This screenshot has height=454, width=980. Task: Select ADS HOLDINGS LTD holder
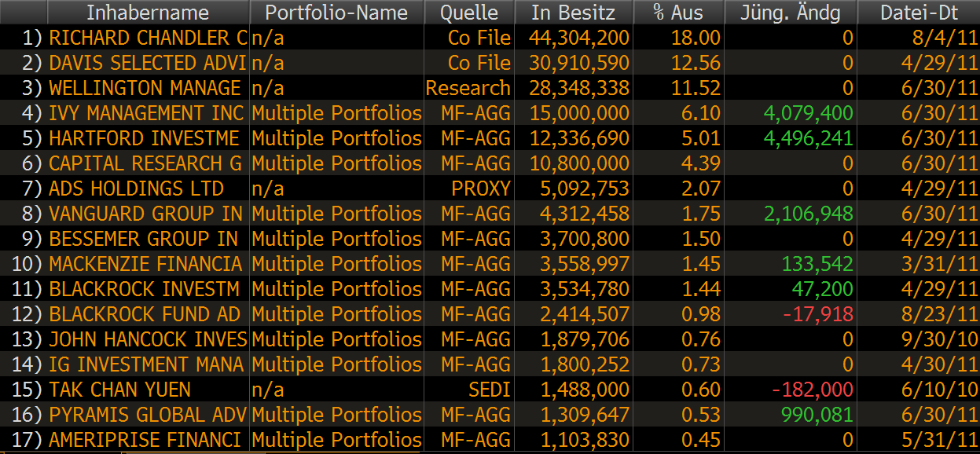pyautogui.click(x=136, y=189)
